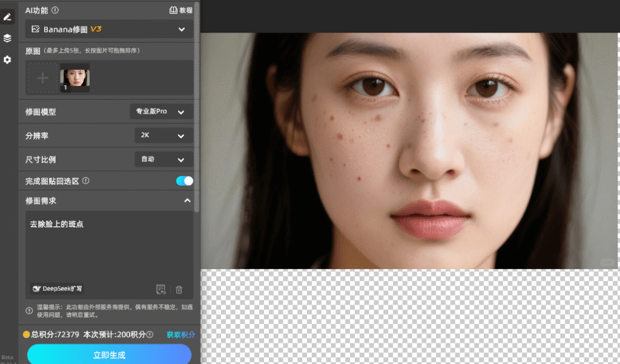The height and width of the screenshot is (364, 620).
Task: Open the 修图模型 专业版Pro dropdown
Action: click(x=161, y=112)
